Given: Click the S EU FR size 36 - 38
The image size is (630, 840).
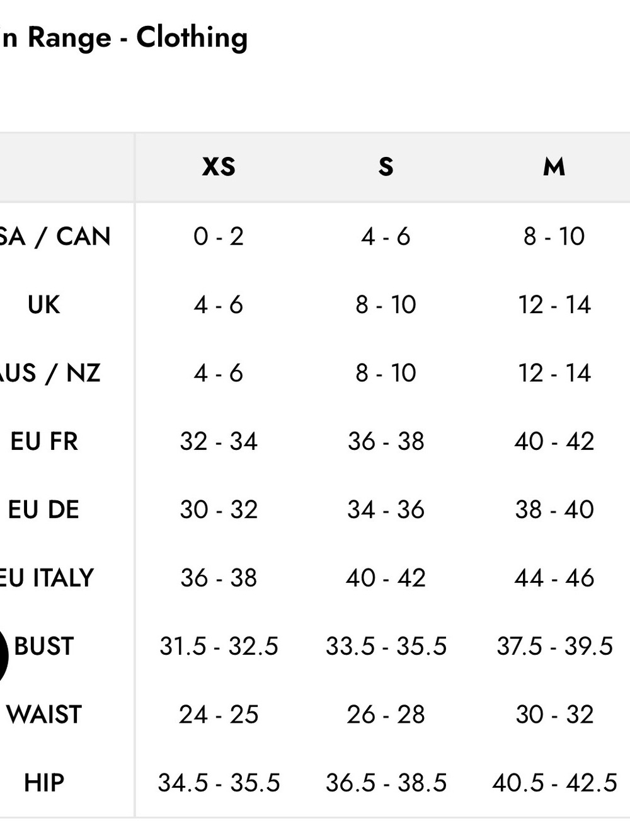Looking at the screenshot, I should 386,441.
